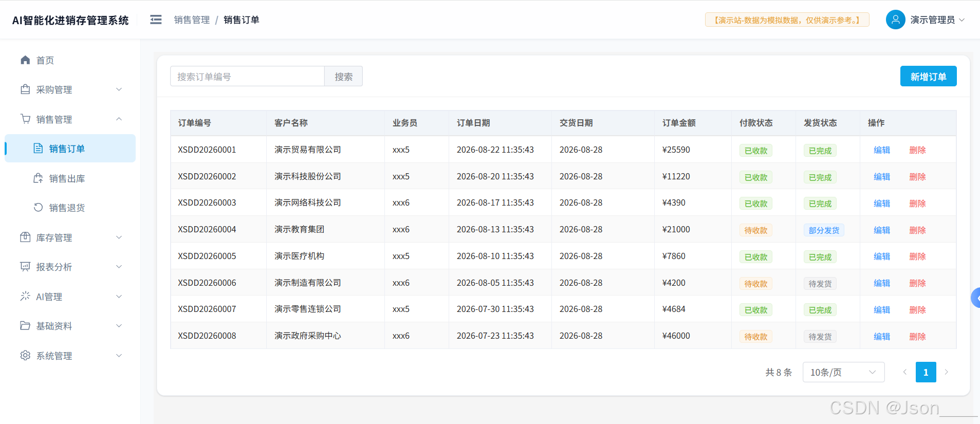Click the home icon beside 首页
The width and height of the screenshot is (980, 424).
(25, 60)
